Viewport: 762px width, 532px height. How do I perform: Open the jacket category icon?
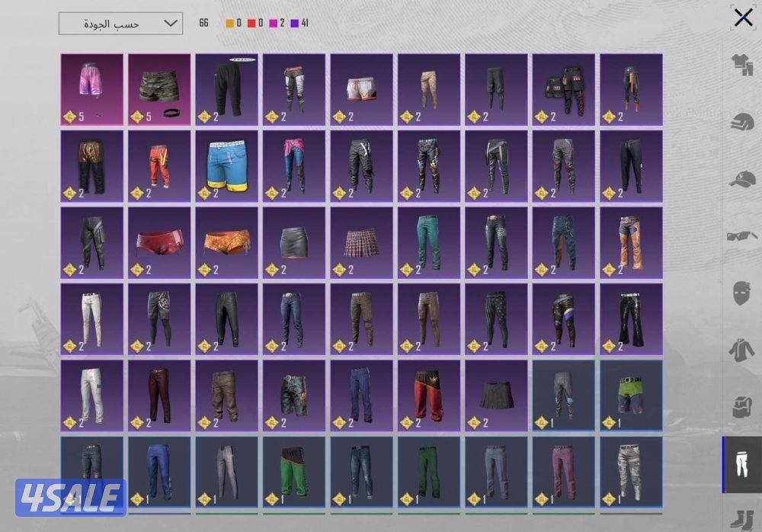coord(742,349)
